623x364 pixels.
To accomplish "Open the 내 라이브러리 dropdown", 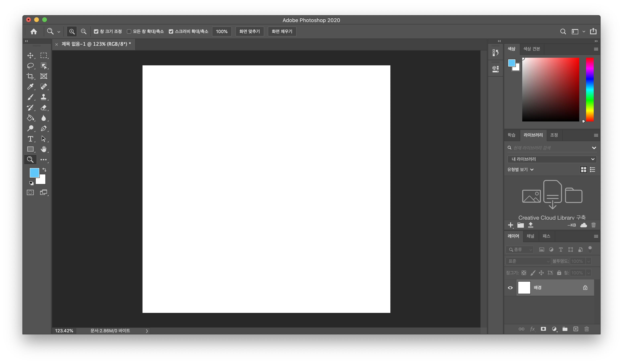I will tap(552, 159).
